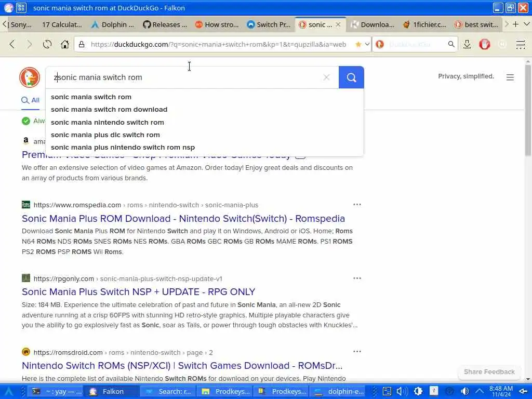Viewport: 532px width, 399px height.
Task: Click the address bar URL
Action: click(218, 44)
